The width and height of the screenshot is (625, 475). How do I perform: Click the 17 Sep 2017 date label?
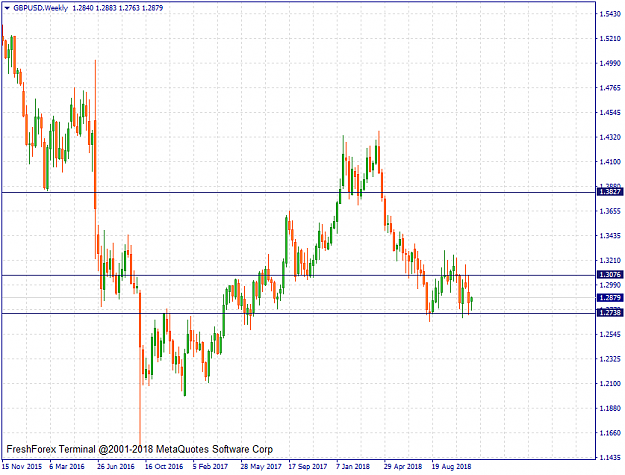(x=308, y=466)
